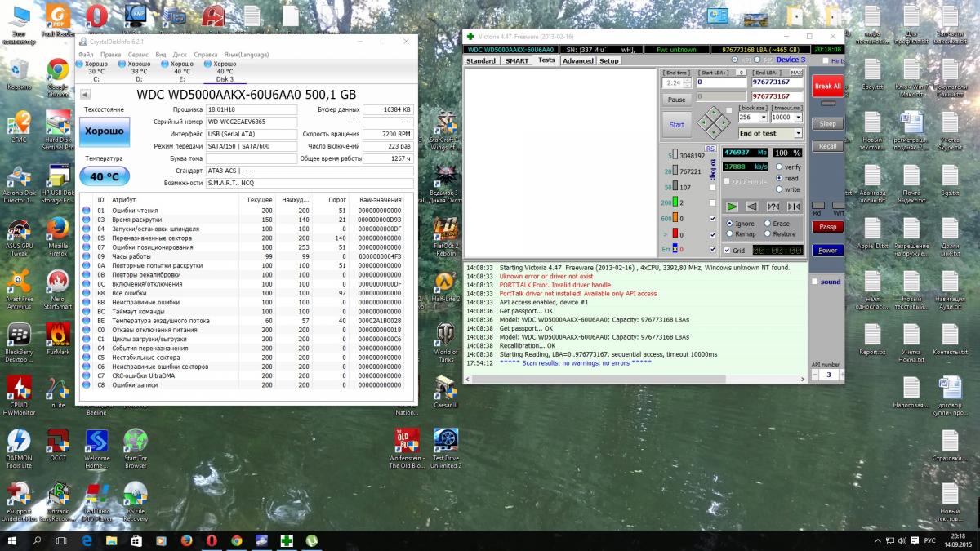
Task: Switch to the Standard tab in Victoria
Action: coord(481,60)
